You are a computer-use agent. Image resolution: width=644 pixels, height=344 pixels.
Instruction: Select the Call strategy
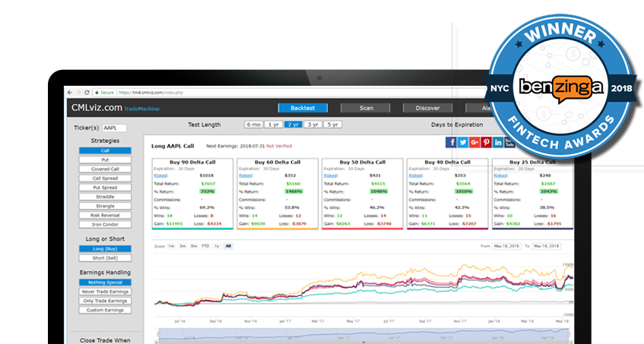(x=105, y=150)
